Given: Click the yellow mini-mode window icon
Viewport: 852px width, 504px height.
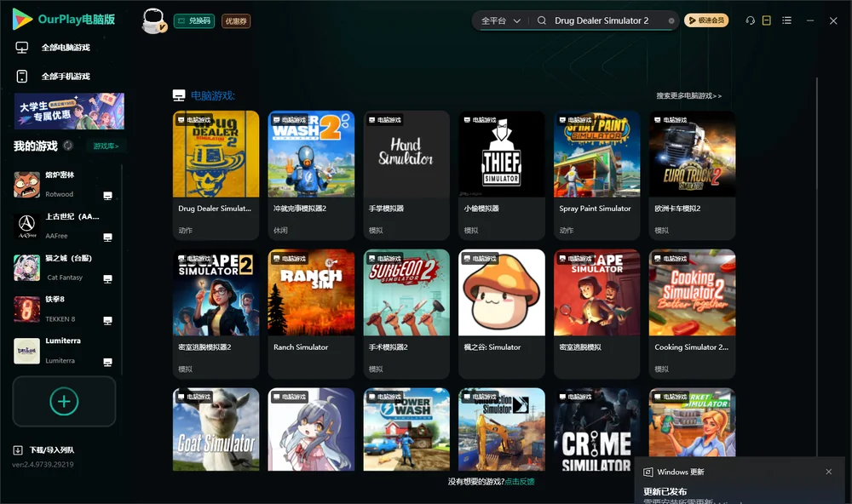Looking at the screenshot, I should (x=766, y=20).
